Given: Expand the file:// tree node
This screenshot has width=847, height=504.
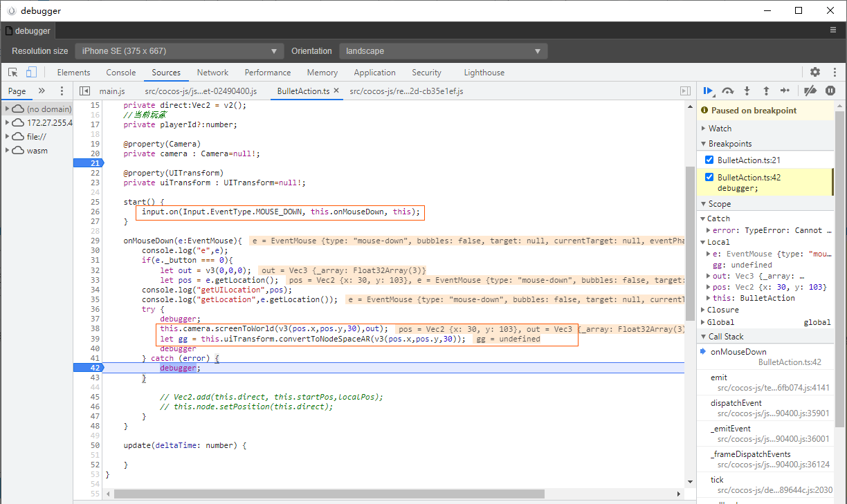Looking at the screenshot, I should (x=8, y=137).
